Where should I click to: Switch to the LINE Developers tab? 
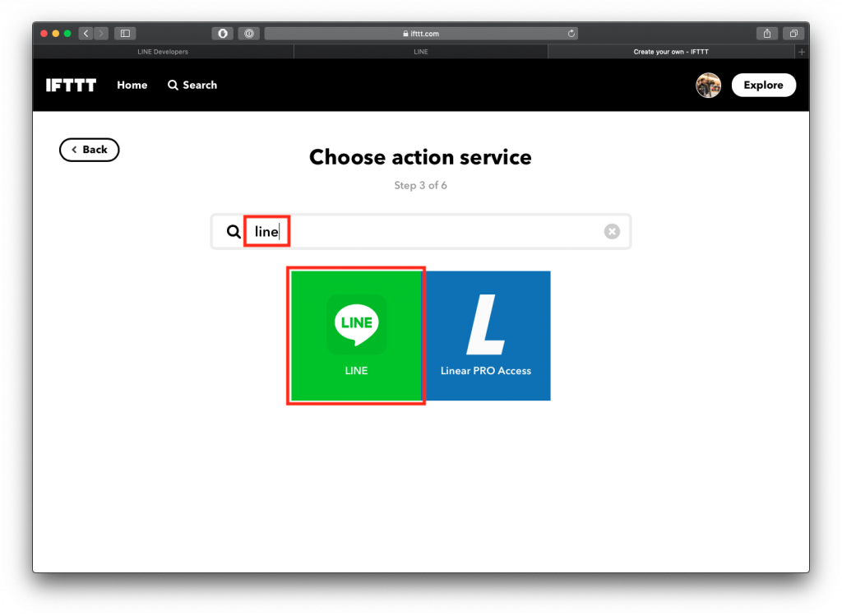[x=163, y=52]
